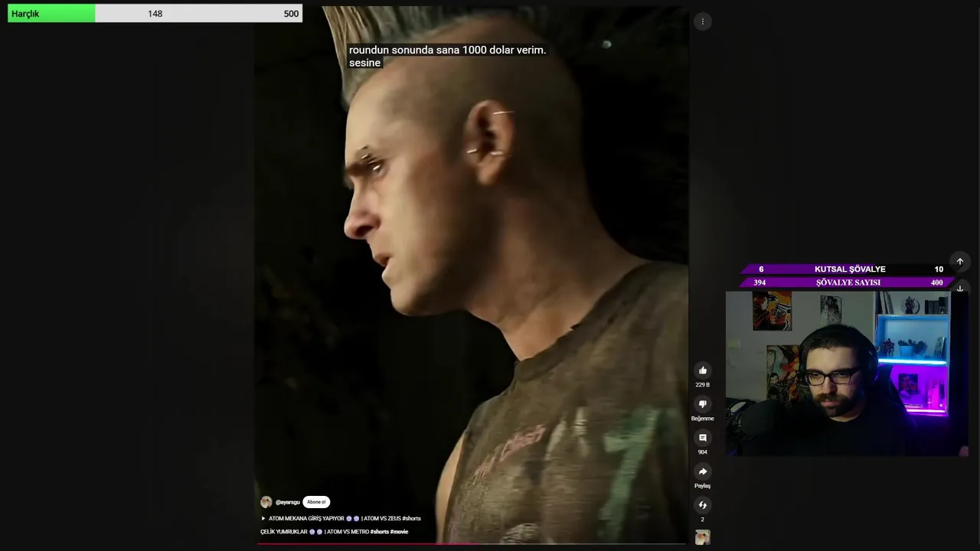Image resolution: width=980 pixels, height=551 pixels.
Task: Open the @ayarsgu channel name
Action: (x=288, y=502)
